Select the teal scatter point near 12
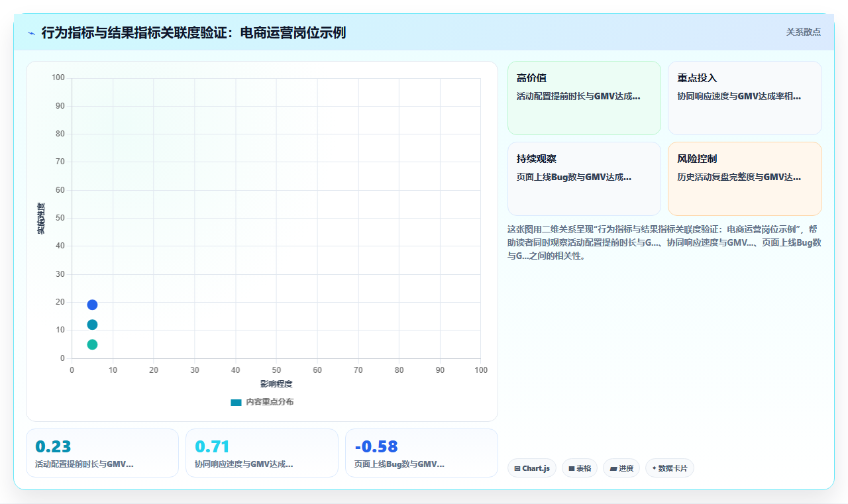 tap(92, 325)
